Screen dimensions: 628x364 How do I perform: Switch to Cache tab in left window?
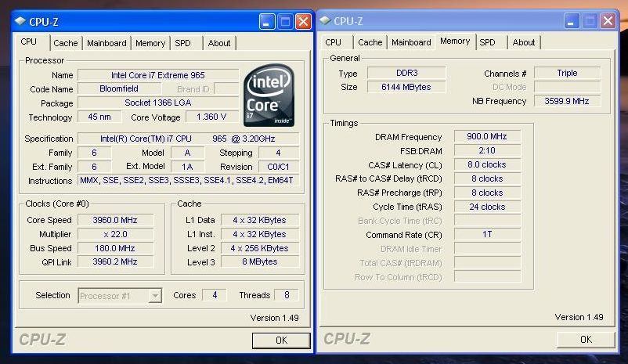66,43
